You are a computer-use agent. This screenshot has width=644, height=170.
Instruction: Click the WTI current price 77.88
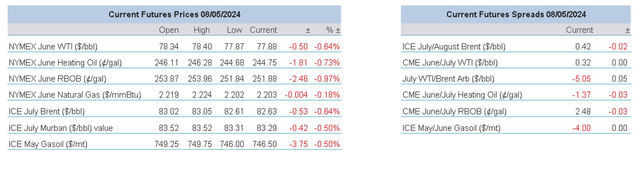pyautogui.click(x=266, y=46)
